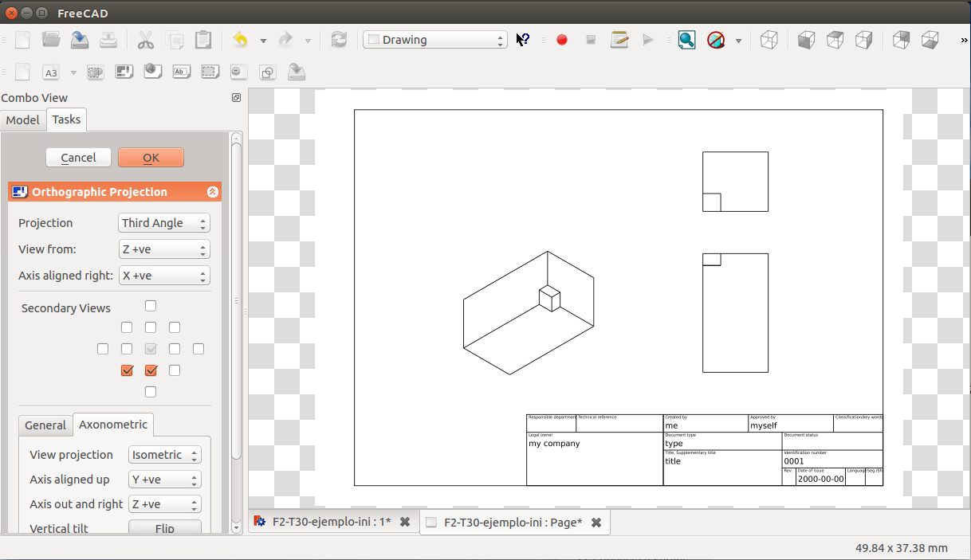Click the insert orthographic views icon
This screenshot has width=971, height=560.
[x=124, y=72]
